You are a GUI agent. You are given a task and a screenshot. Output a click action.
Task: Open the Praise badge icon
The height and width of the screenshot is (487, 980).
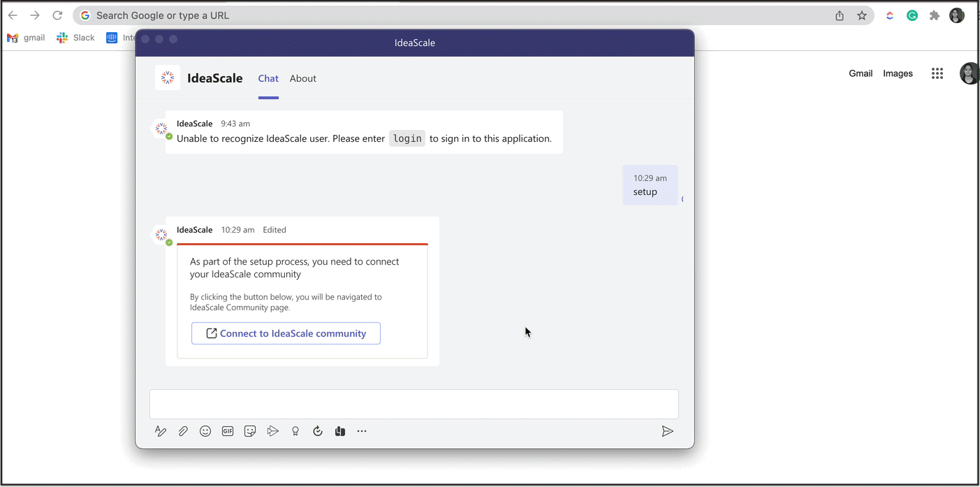[295, 431]
